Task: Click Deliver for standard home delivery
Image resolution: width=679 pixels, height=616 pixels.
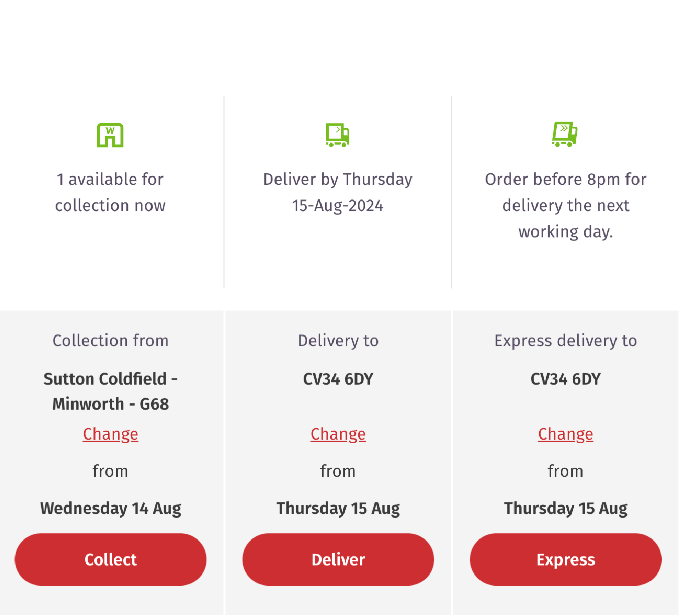Action: tap(338, 559)
